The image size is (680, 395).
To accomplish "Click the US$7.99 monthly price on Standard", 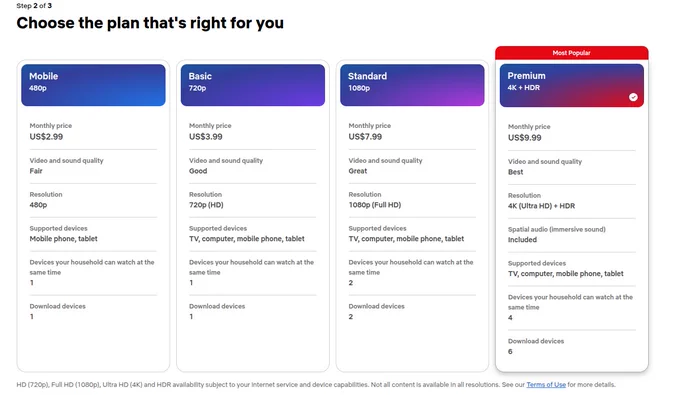I will point(365,137).
